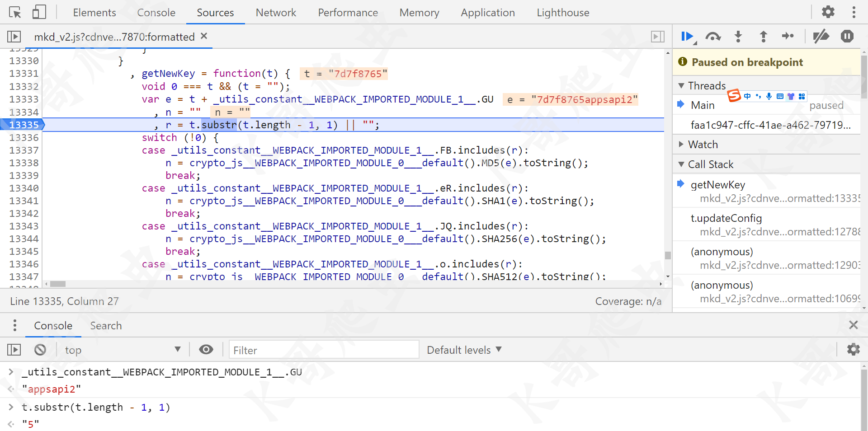The image size is (868, 431).
Task: Click the getNewKey function name in code
Action: point(168,73)
